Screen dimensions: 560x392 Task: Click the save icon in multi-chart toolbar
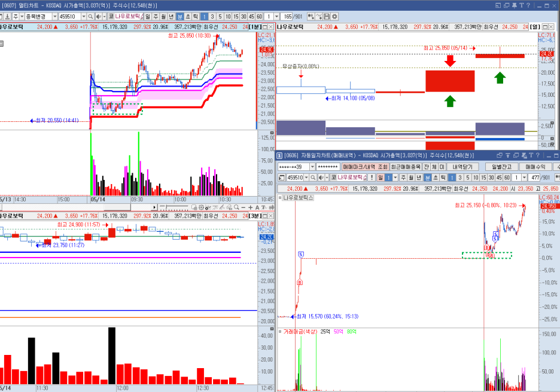click(x=327, y=16)
